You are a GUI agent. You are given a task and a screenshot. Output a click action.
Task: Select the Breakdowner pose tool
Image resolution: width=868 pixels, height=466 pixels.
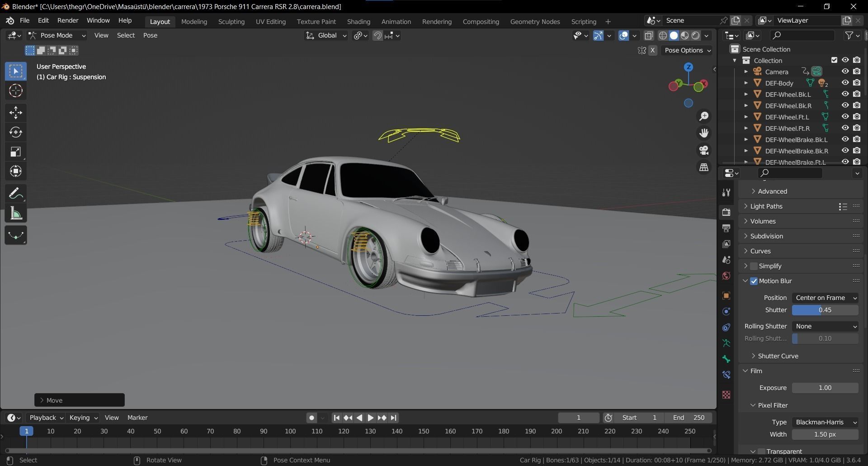pos(16,235)
